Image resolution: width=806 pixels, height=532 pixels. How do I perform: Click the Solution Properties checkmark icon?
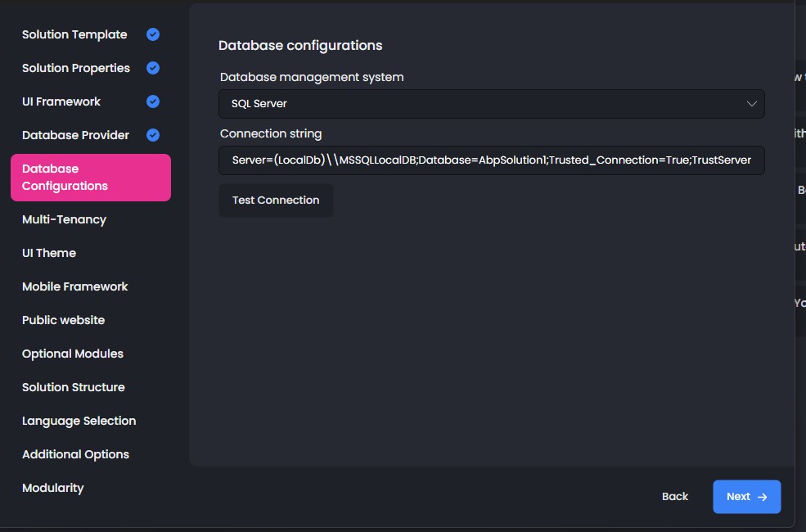pyautogui.click(x=153, y=68)
